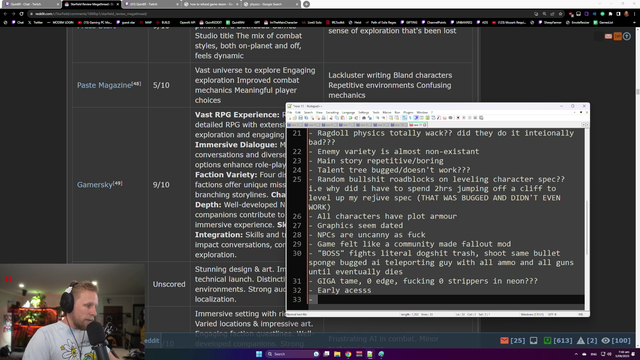Click the red mail icon showing [25]
Viewport: 640px width, 360px height.
[x=504, y=340]
